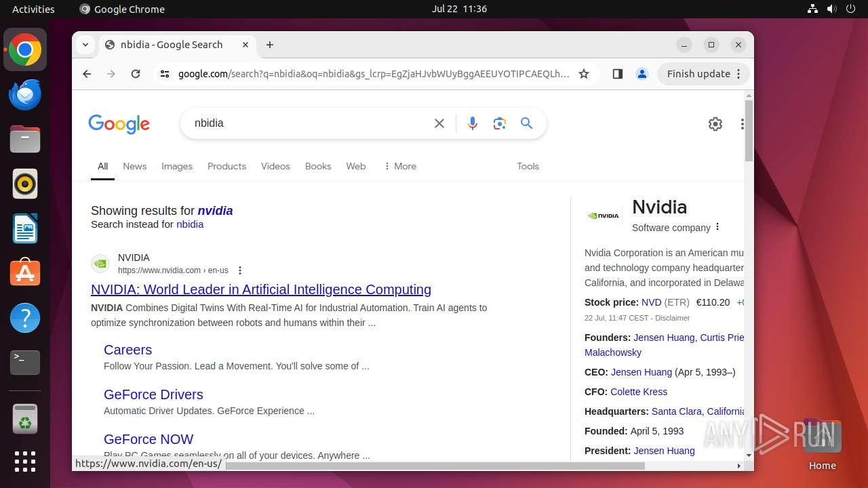The height and width of the screenshot is (488, 868).
Task: Submit search with magnifier icon
Action: (x=527, y=123)
